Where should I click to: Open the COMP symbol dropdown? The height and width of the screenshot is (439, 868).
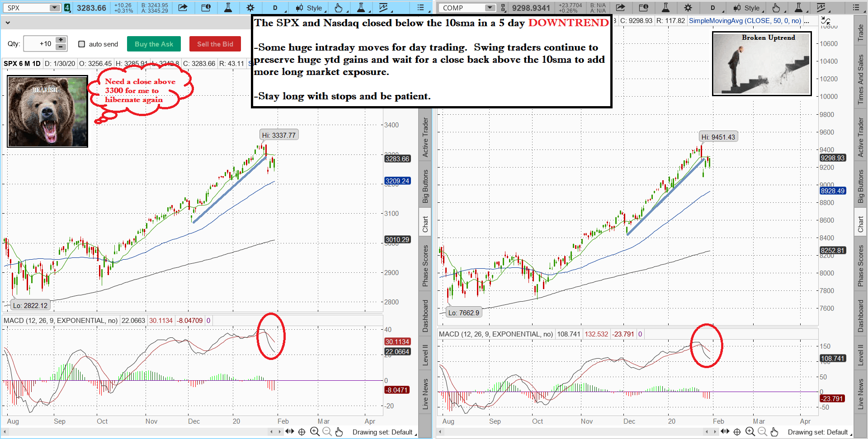click(x=490, y=8)
